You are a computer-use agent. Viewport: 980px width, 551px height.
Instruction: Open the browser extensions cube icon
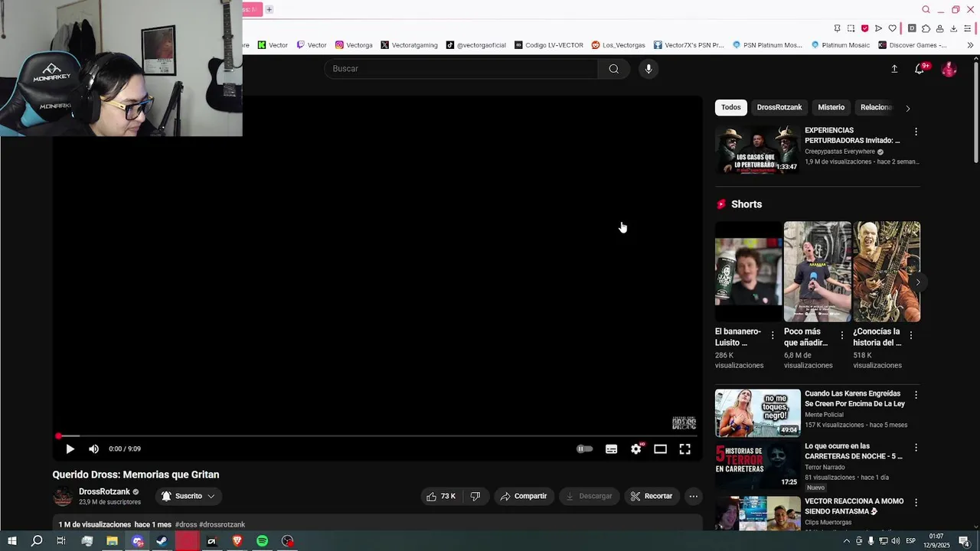click(x=926, y=28)
